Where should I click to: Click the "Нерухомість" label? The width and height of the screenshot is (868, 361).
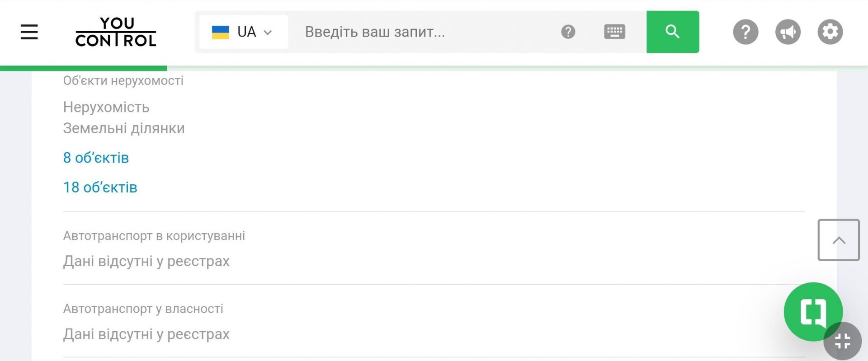106,107
